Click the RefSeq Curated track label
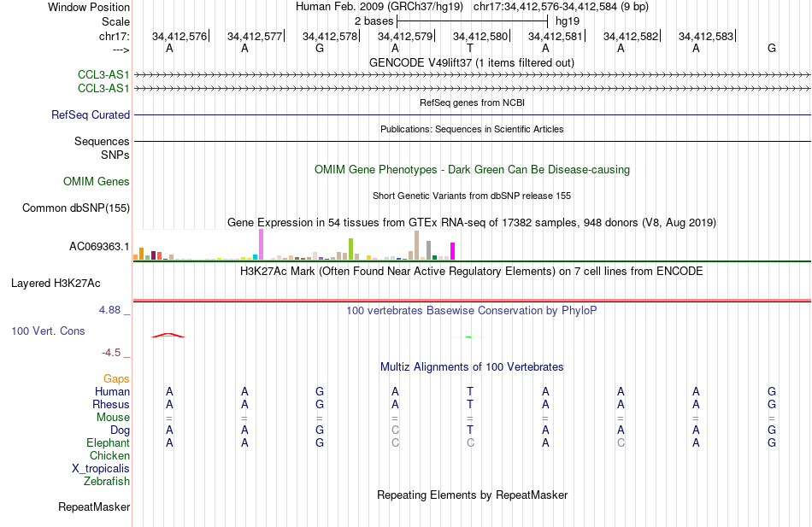Viewport: 812px width, 527px height. [x=90, y=115]
